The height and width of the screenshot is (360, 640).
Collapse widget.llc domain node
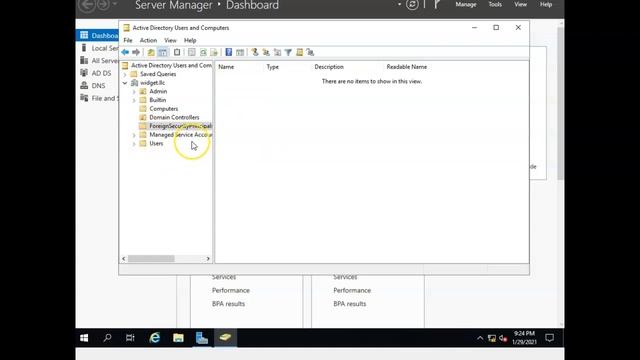pos(125,83)
